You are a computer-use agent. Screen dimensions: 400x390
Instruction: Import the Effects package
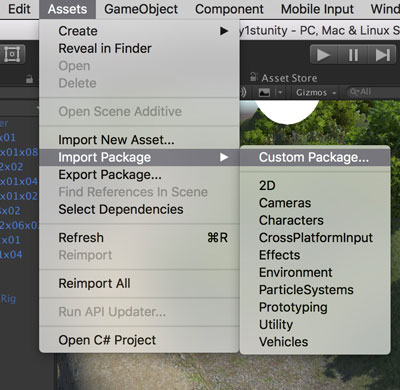(315, 255)
